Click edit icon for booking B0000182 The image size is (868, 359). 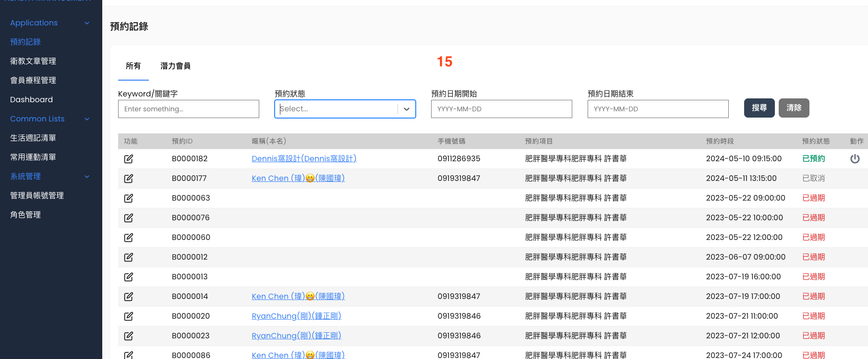click(x=128, y=159)
